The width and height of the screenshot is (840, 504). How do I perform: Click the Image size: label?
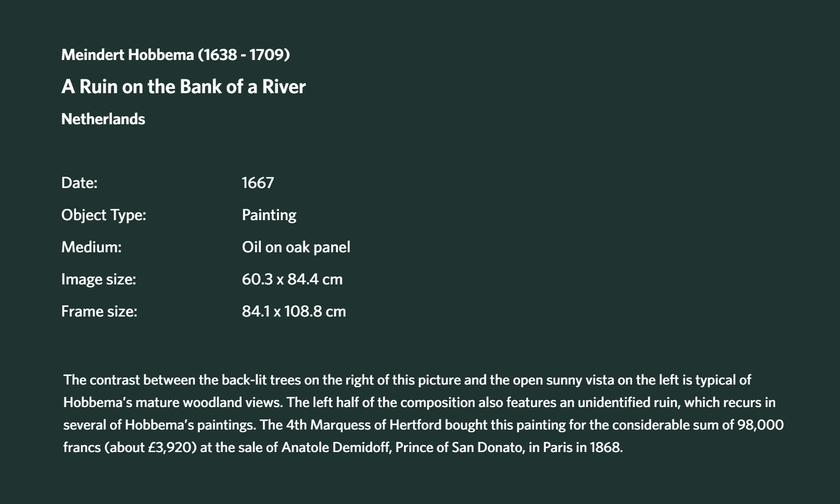tap(99, 279)
